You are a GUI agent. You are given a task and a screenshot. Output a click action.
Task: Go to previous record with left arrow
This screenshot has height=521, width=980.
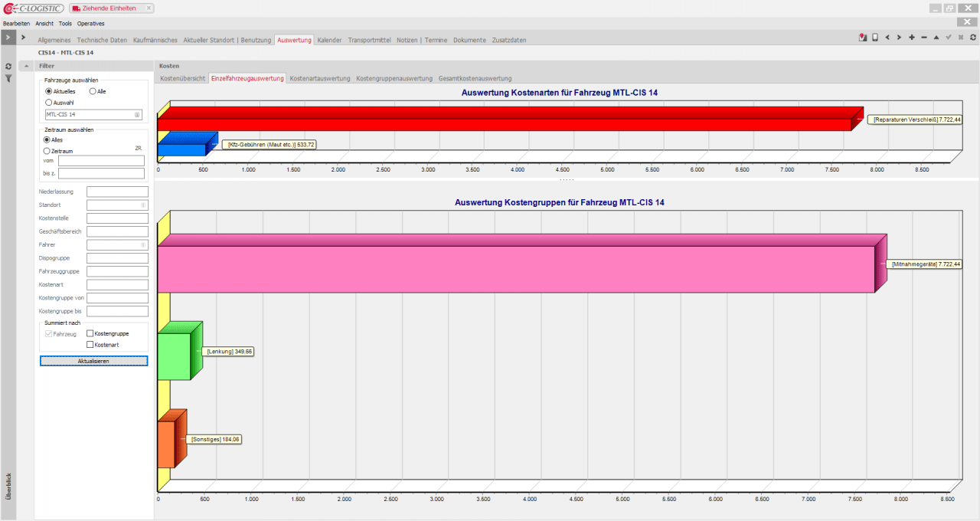click(887, 38)
